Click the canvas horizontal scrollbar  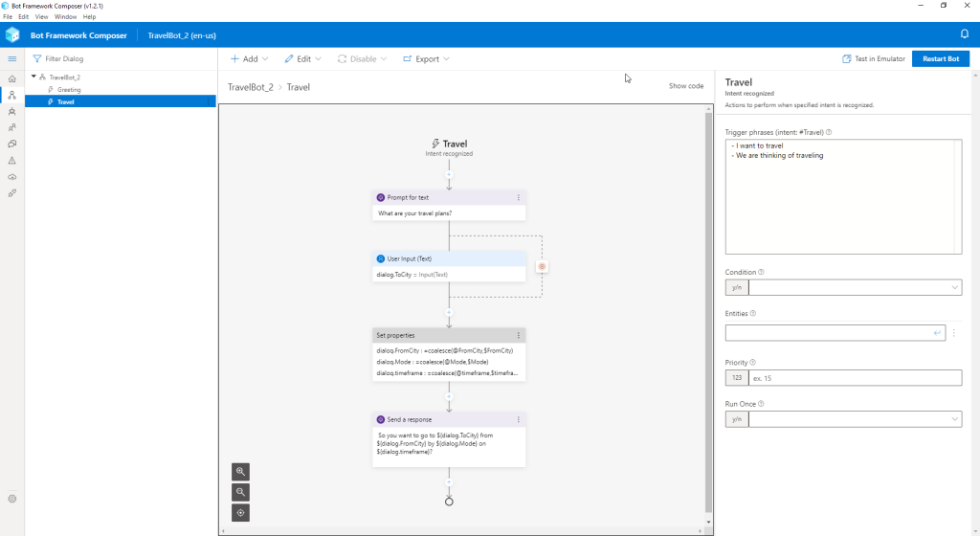pyautogui.click(x=461, y=531)
